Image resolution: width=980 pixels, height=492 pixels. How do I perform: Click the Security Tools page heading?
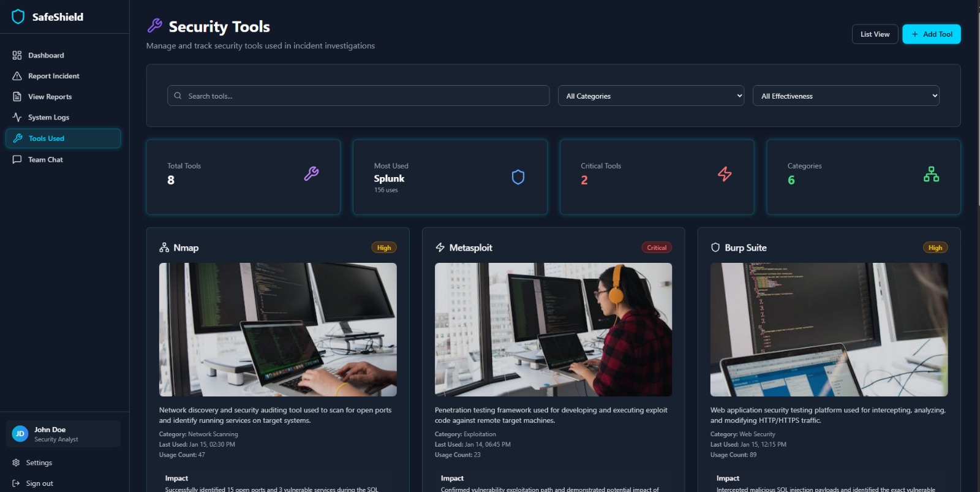coord(219,27)
